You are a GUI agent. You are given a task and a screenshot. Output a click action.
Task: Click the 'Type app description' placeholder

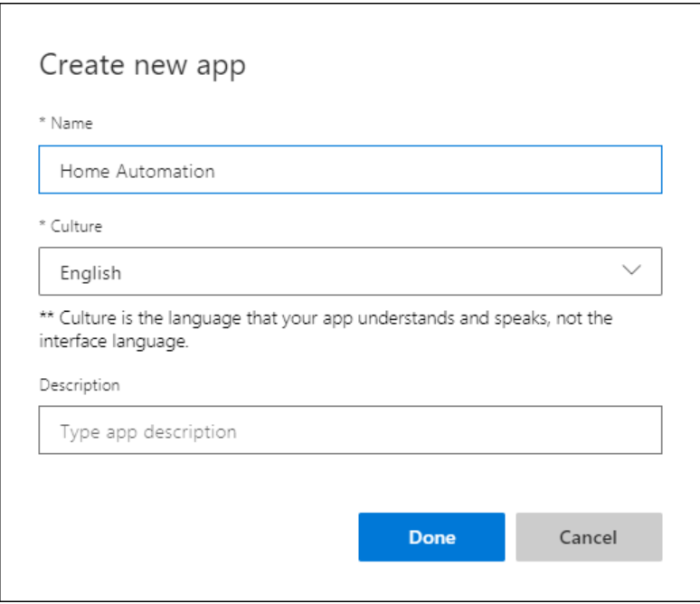point(147,431)
